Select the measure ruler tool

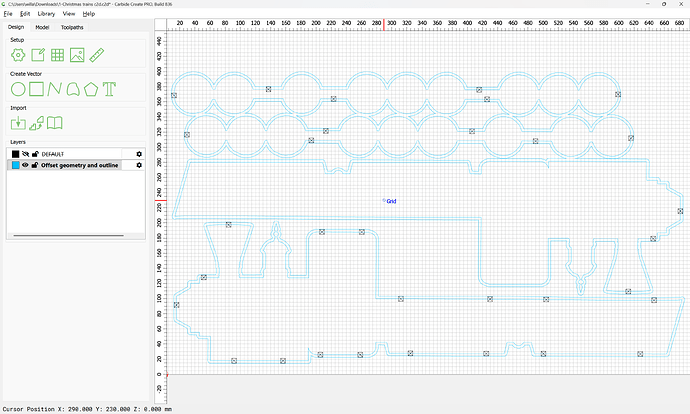tap(96, 55)
